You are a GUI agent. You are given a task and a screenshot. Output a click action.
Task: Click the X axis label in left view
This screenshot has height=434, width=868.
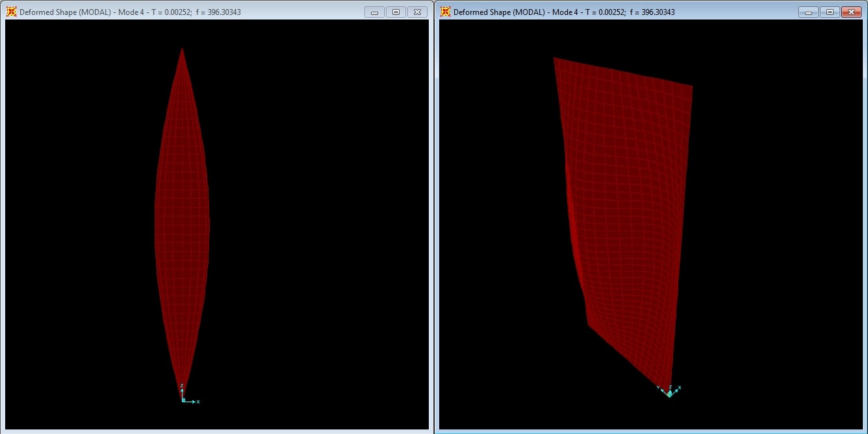[x=198, y=402]
